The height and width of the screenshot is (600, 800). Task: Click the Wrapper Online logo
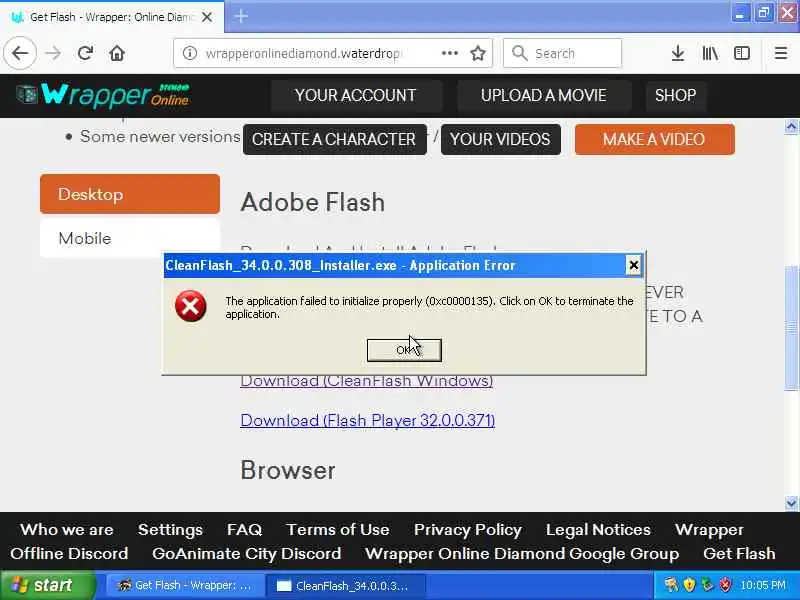click(x=103, y=95)
